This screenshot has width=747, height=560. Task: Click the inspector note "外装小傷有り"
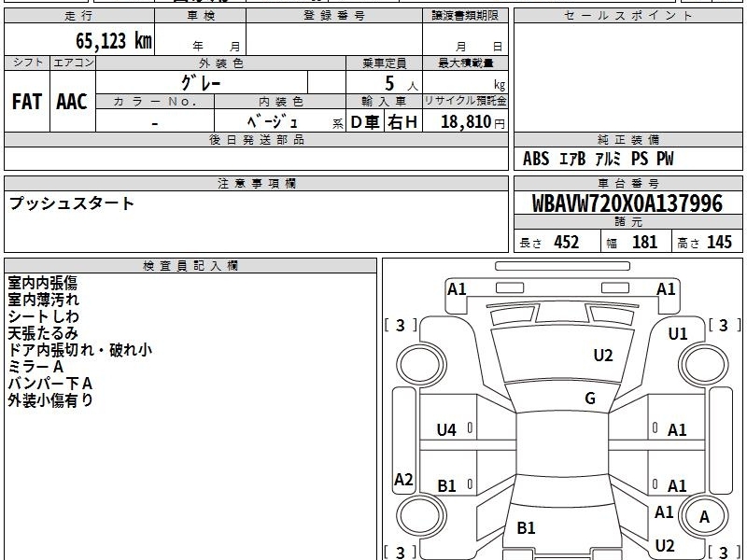click(50, 400)
